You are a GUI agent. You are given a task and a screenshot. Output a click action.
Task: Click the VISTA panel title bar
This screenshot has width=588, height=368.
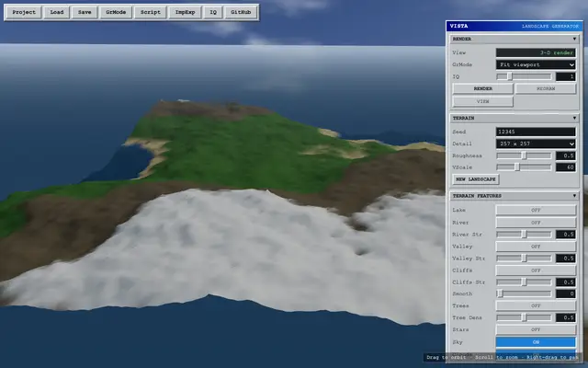(514, 26)
